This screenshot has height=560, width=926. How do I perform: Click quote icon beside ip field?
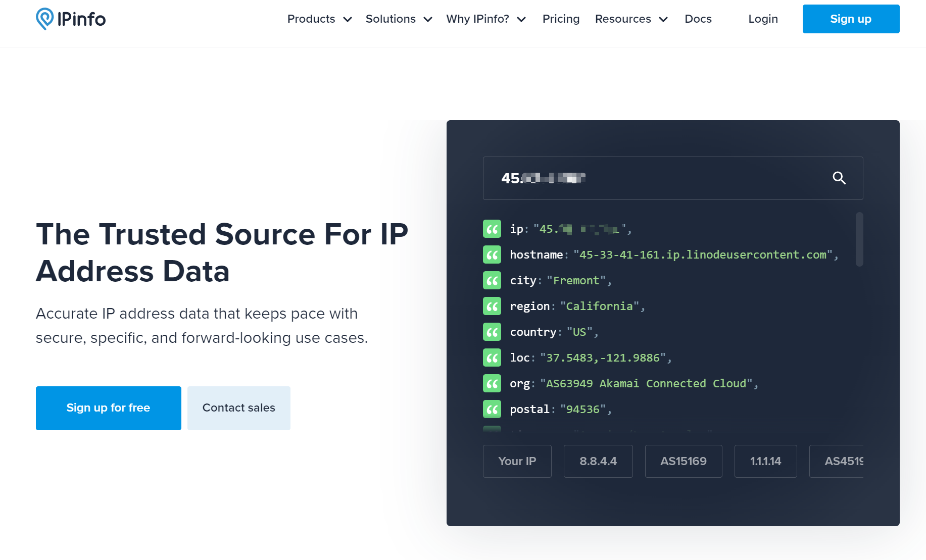492,229
